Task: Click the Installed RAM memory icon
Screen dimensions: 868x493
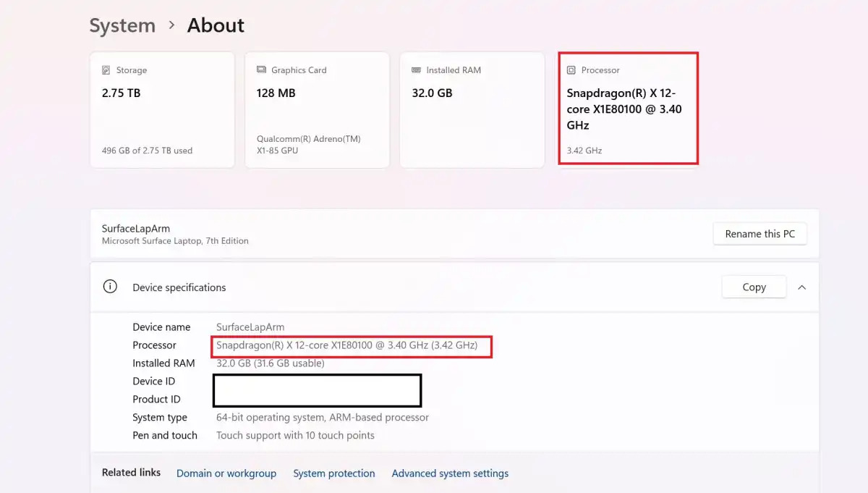Action: click(x=417, y=70)
